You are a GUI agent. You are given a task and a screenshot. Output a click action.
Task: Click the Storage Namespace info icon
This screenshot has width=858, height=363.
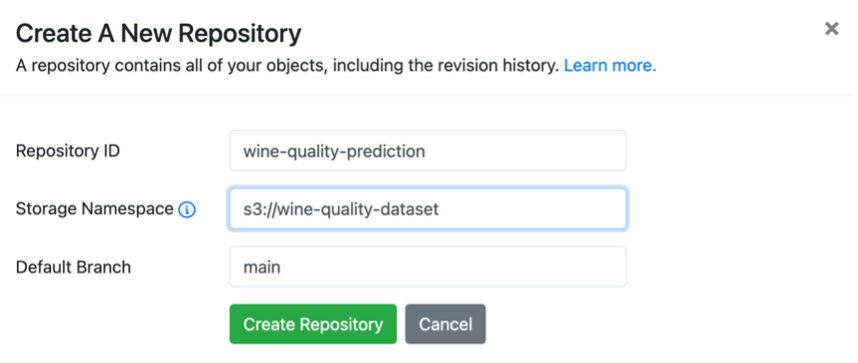tap(187, 209)
